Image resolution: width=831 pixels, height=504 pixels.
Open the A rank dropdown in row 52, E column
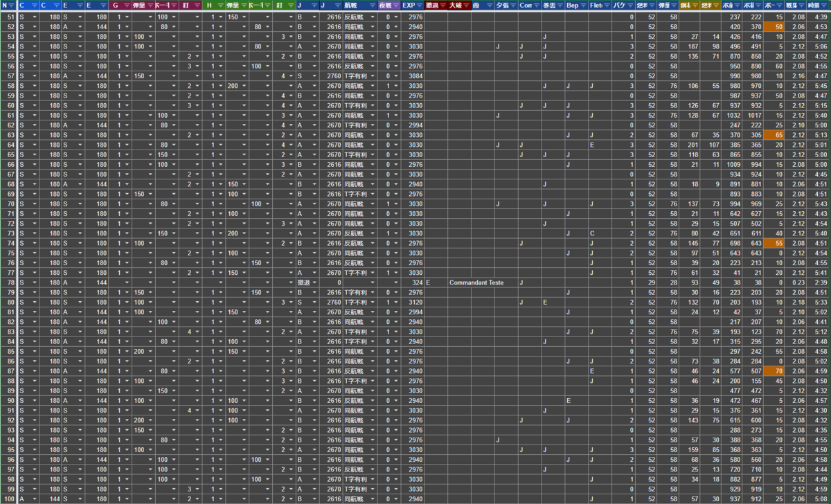pyautogui.click(x=81, y=26)
